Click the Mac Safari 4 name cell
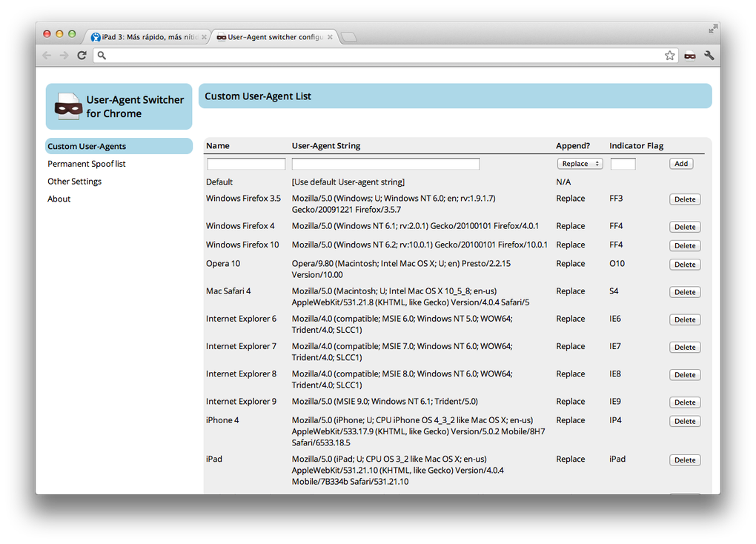Viewport: 756px width, 544px height. pyautogui.click(x=228, y=291)
